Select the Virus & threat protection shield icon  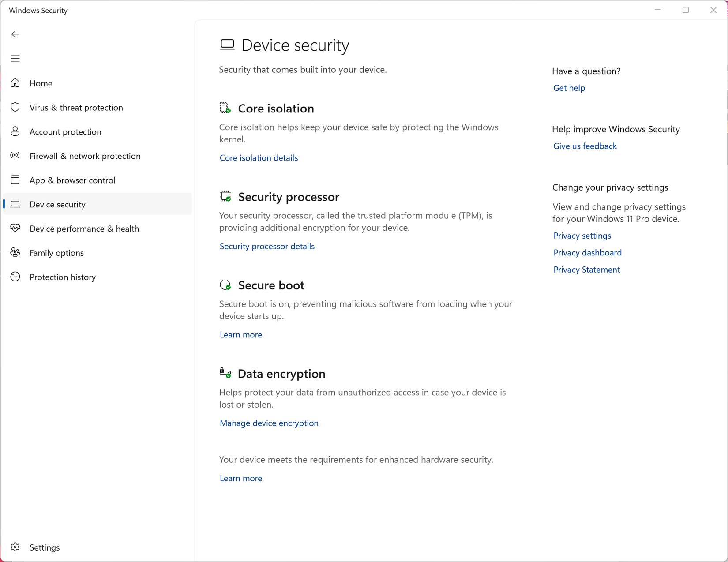[15, 107]
